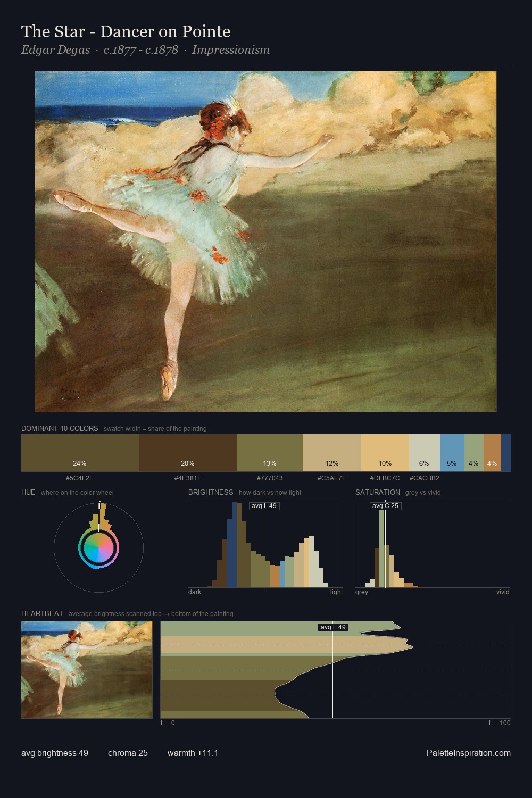Click the 'warmth +11.1' footer stat
The height and width of the screenshot is (798, 532).
(x=193, y=753)
